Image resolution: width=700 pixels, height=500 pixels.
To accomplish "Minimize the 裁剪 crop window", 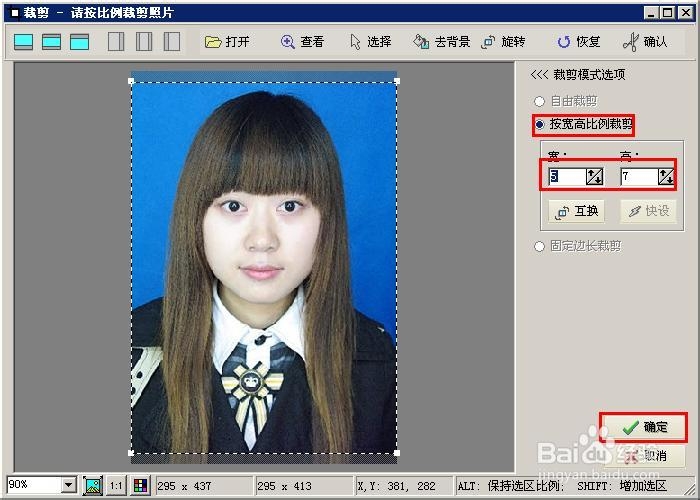I will (652, 13).
